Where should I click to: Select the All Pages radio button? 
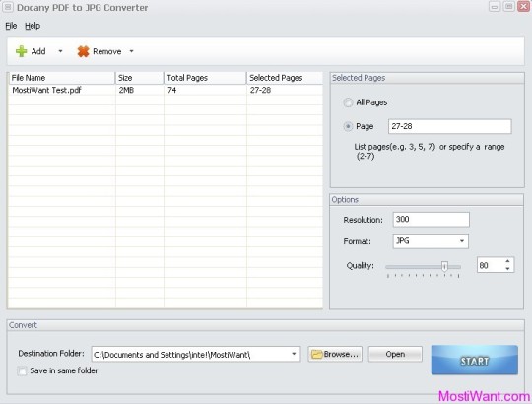point(348,102)
